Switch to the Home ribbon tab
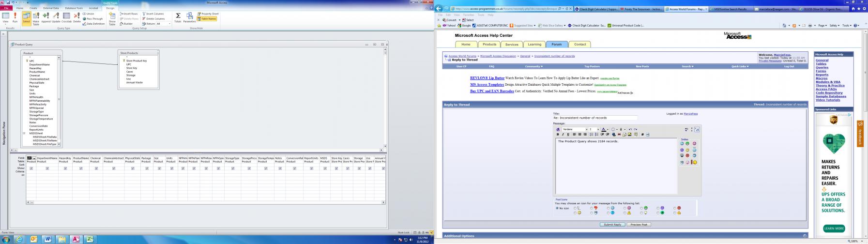868x244 pixels. 20,8
